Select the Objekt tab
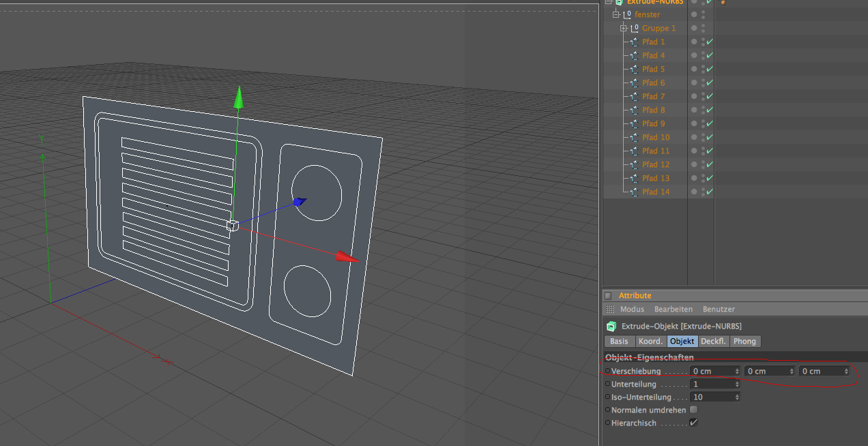868x446 pixels. [682, 341]
